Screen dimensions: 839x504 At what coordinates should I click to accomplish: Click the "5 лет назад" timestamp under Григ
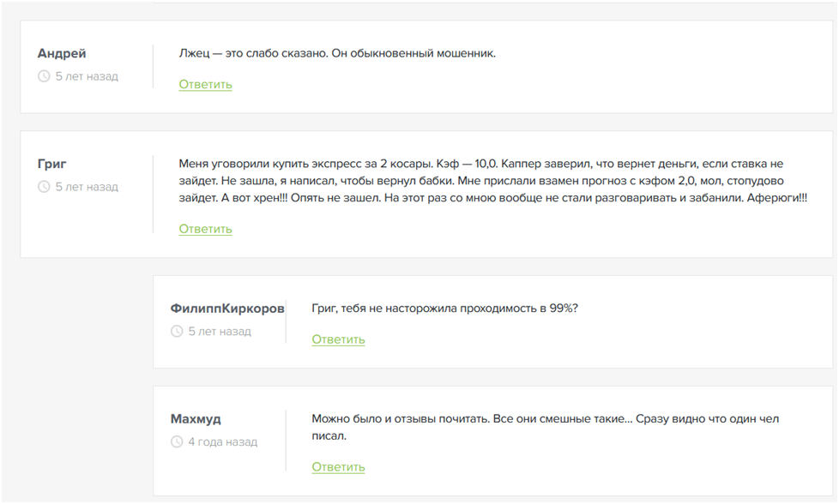click(87, 187)
